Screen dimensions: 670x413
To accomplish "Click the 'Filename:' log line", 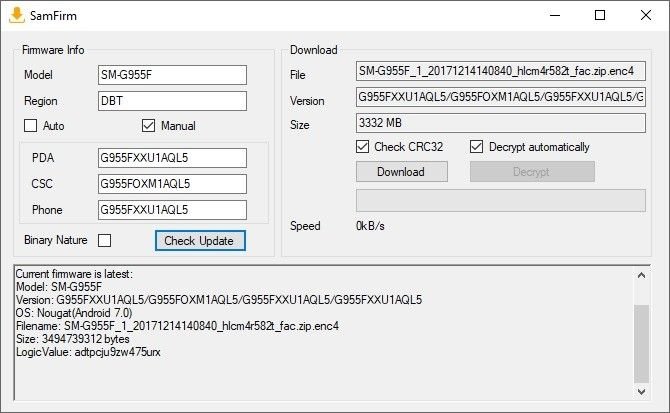I will point(177,326).
